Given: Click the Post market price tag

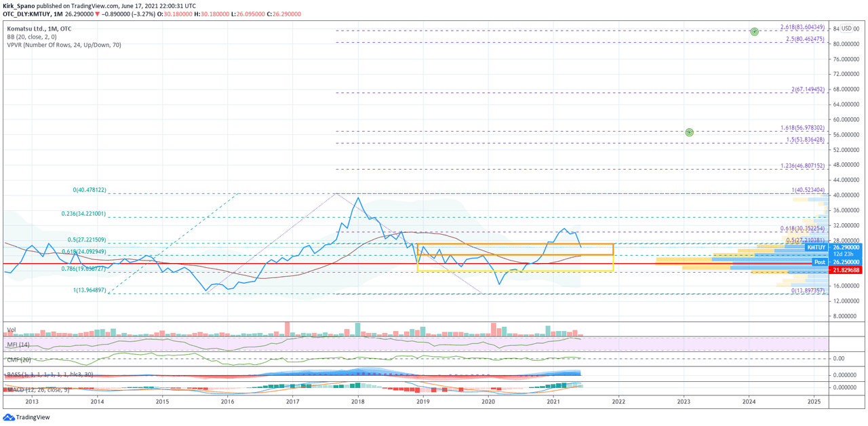Looking at the screenshot, I should pos(819,262).
